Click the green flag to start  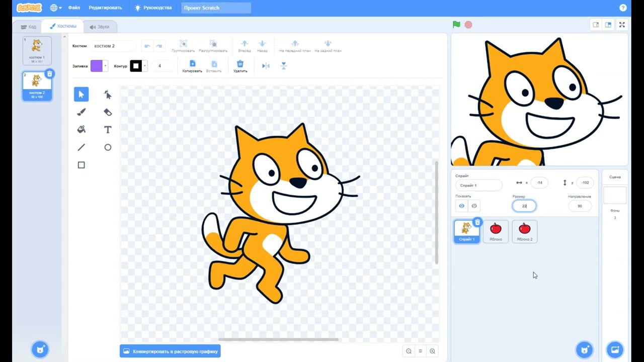tap(456, 25)
